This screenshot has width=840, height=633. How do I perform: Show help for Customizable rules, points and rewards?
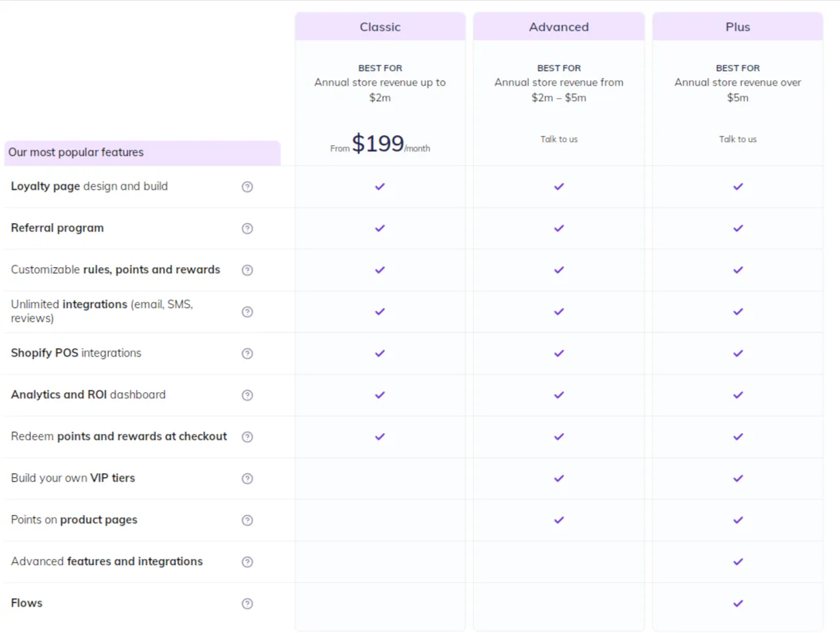click(247, 270)
